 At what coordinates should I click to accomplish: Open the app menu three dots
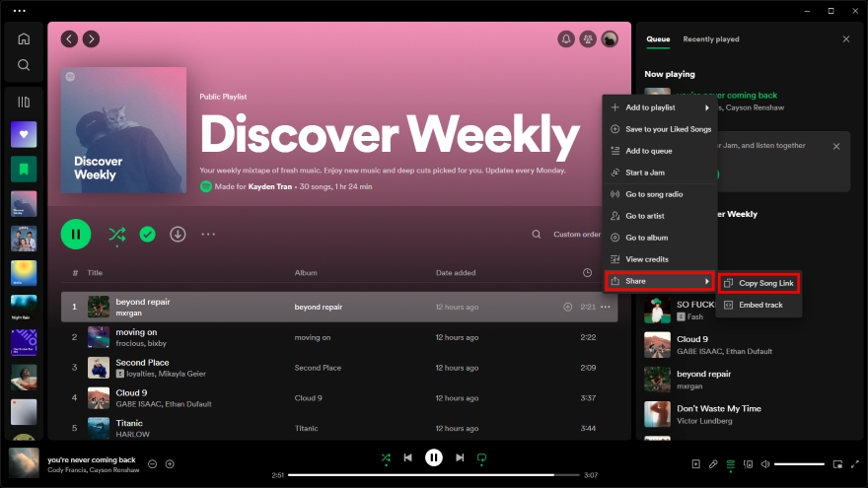(19, 11)
